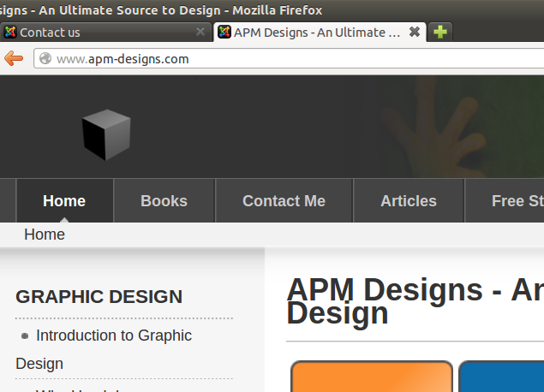The width and height of the screenshot is (544, 392).
Task: Switch to the Contact us tab
Action: [x=105, y=33]
